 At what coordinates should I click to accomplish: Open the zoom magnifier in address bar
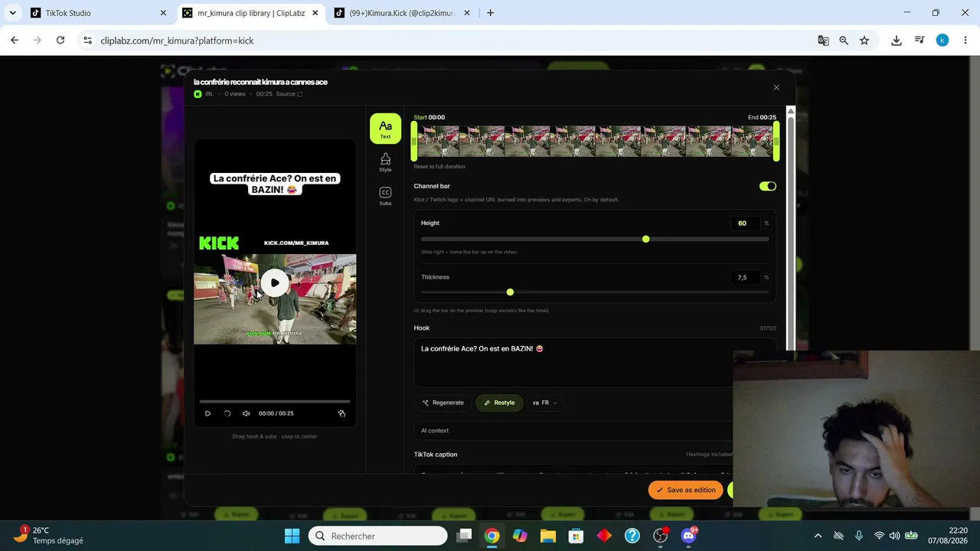[844, 41]
